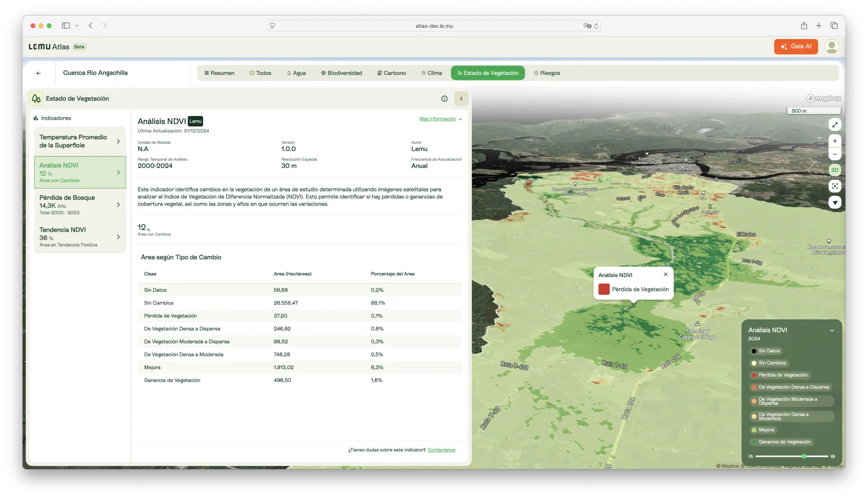Toggle the 3D map view

[835, 170]
